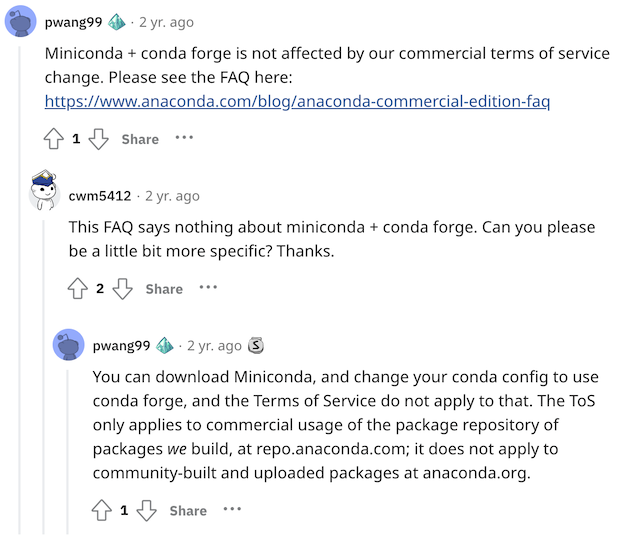
Task: Click the teal flair icon beside top pwang99
Action: (x=117, y=22)
